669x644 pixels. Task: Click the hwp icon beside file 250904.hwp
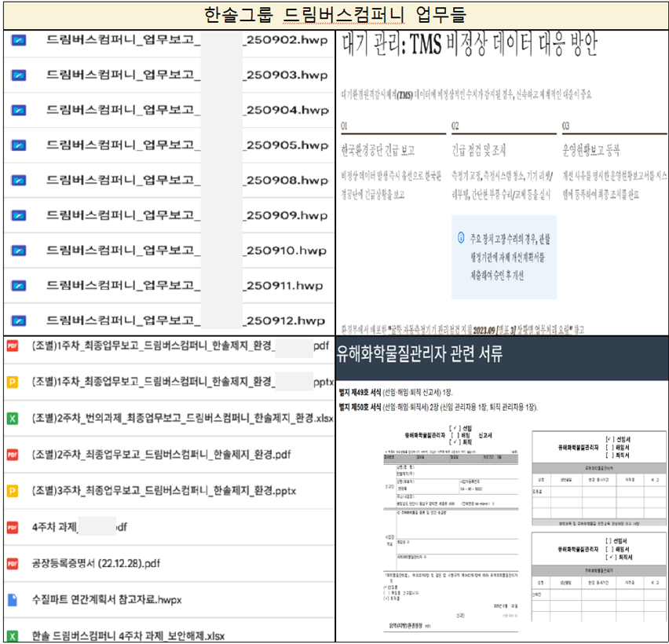[x=18, y=111]
